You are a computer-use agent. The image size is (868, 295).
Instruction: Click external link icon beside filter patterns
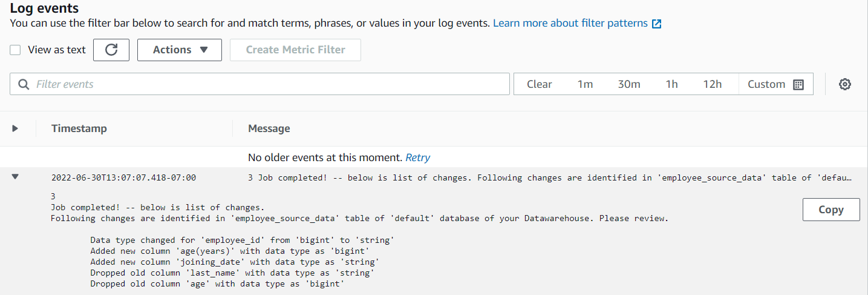[656, 24]
